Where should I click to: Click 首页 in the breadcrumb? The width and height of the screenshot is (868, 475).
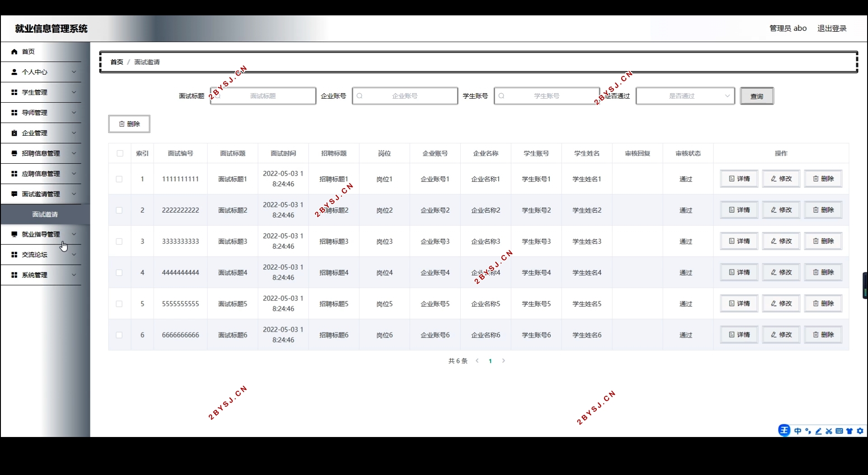pos(117,62)
